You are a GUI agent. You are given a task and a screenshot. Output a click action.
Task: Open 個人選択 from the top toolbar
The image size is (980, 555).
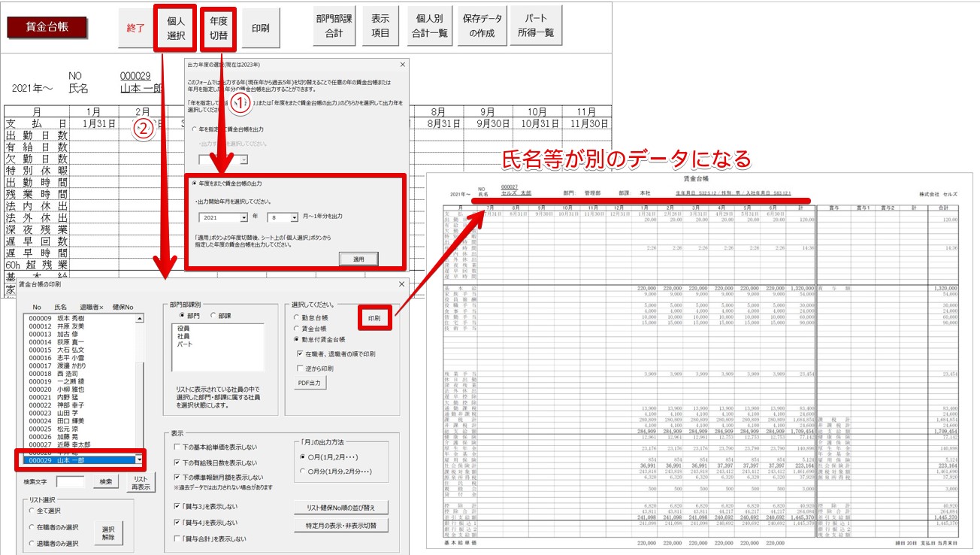tap(176, 28)
